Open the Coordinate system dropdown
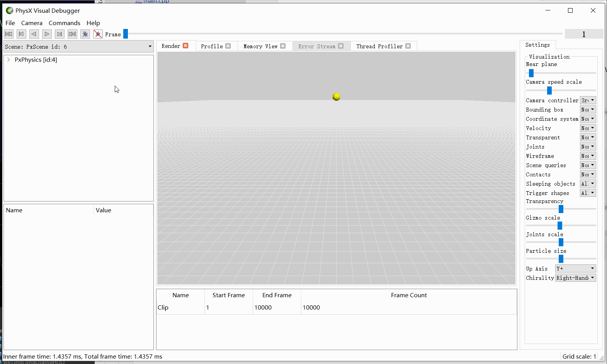The image size is (607, 364). 588,119
